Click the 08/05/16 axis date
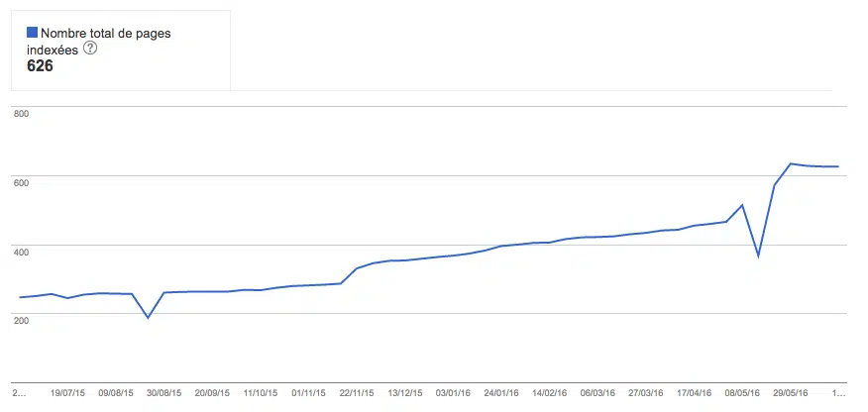 point(741,393)
